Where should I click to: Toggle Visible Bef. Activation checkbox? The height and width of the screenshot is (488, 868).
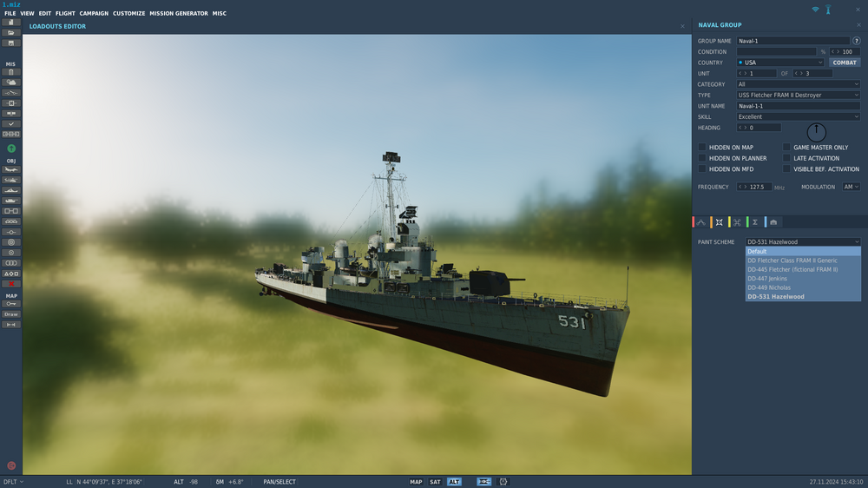pos(786,169)
